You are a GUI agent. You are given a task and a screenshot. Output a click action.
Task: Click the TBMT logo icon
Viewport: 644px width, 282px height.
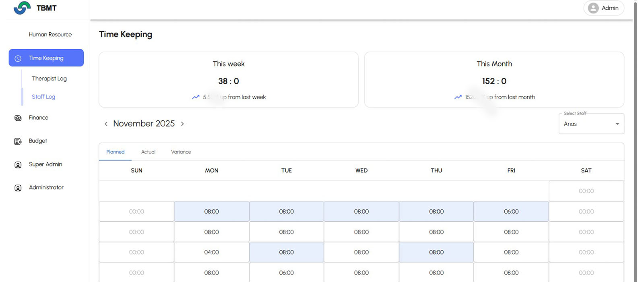22,8
